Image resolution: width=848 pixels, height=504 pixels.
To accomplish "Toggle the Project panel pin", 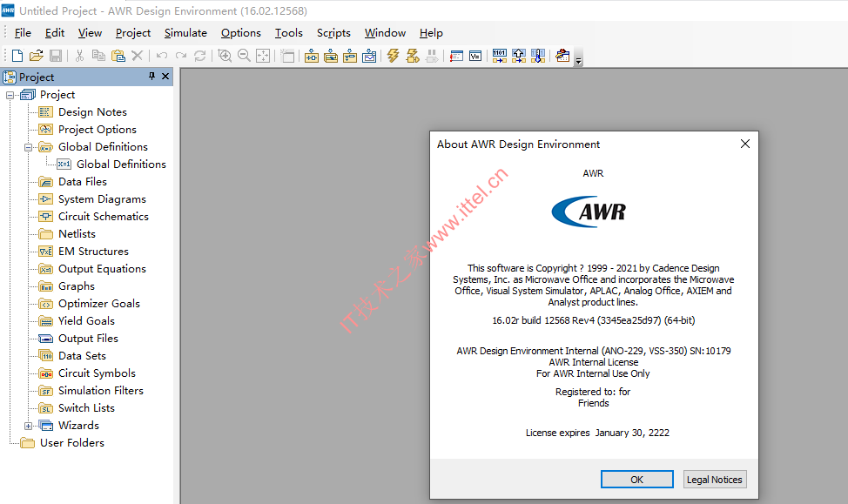I will (x=152, y=77).
